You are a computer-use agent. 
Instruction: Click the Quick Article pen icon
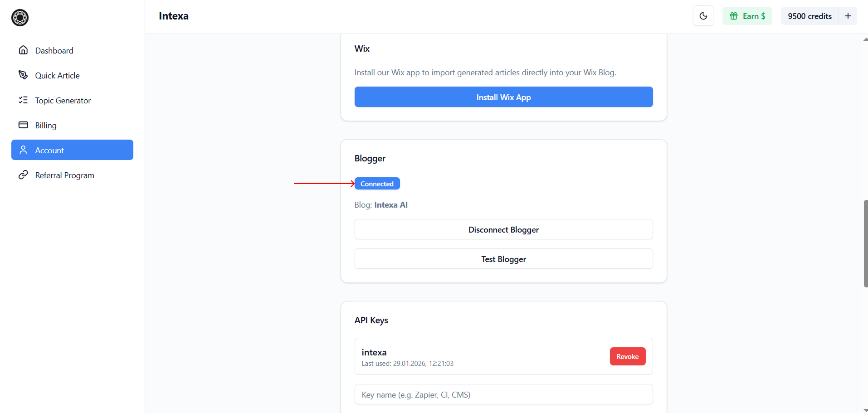[23, 75]
